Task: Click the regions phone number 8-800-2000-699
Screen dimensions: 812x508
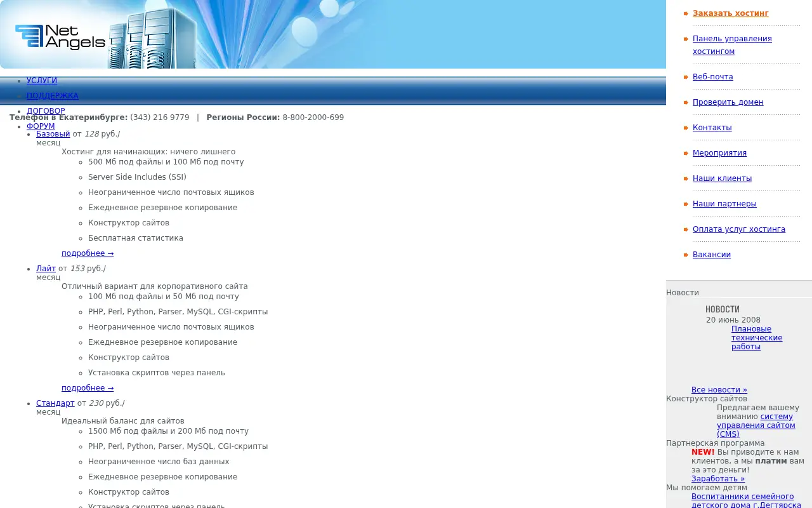Action: [313, 117]
